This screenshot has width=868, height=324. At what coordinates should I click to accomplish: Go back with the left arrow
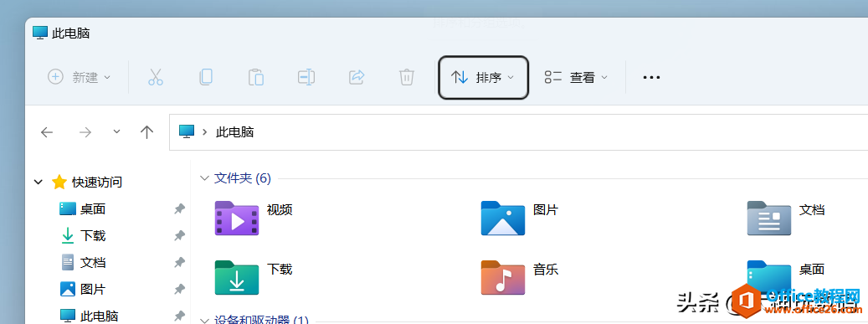pyautogui.click(x=47, y=131)
